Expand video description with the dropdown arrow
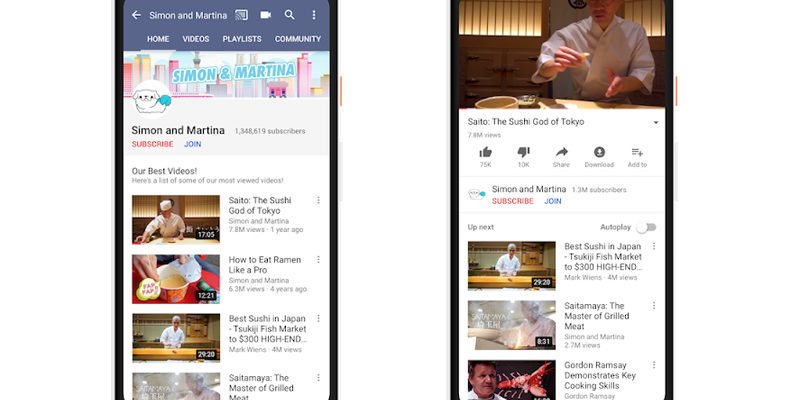The image size is (800, 400). 656,122
